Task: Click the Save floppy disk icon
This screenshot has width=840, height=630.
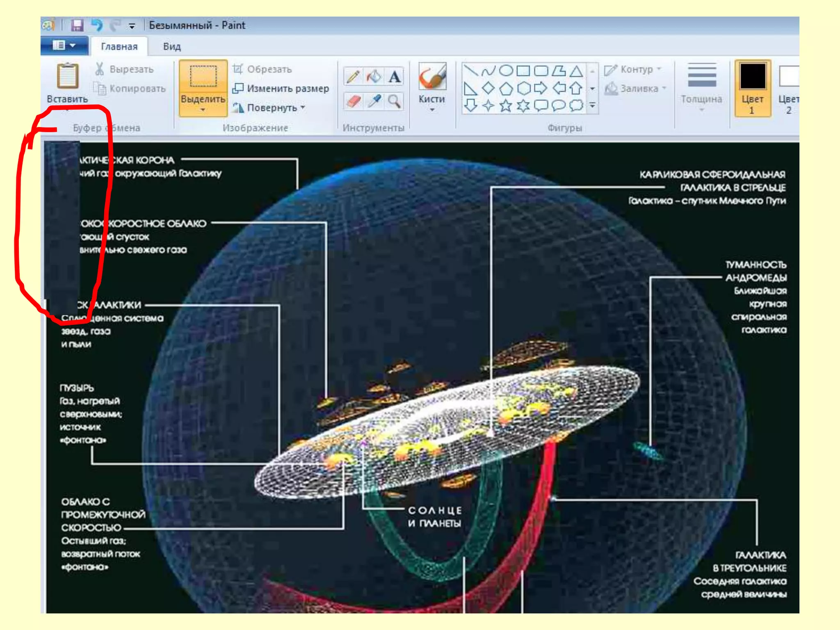Action: [x=77, y=25]
